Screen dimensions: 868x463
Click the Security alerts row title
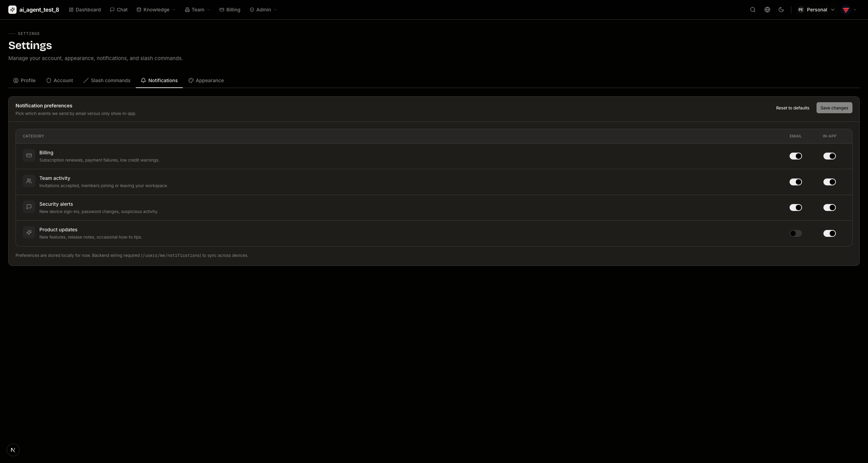pos(56,204)
